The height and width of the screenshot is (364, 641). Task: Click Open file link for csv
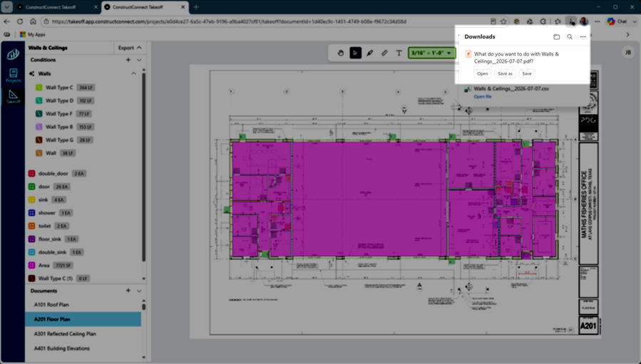pos(483,96)
